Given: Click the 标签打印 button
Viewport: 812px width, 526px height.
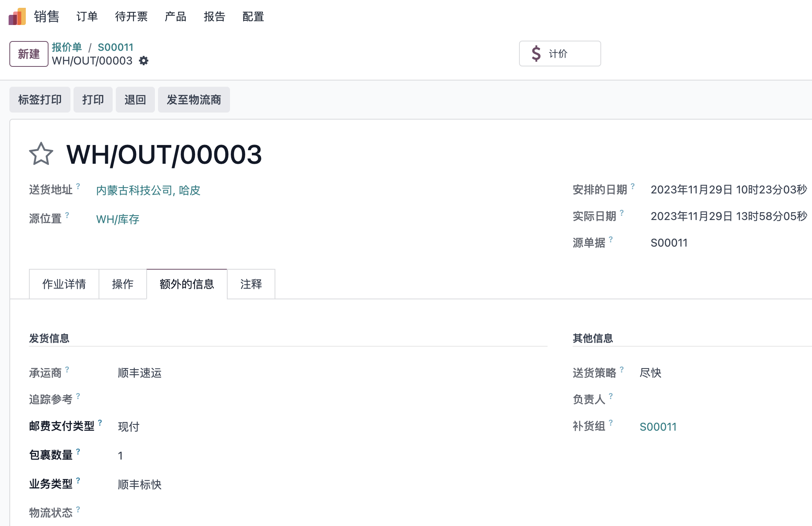Looking at the screenshot, I should coord(40,100).
